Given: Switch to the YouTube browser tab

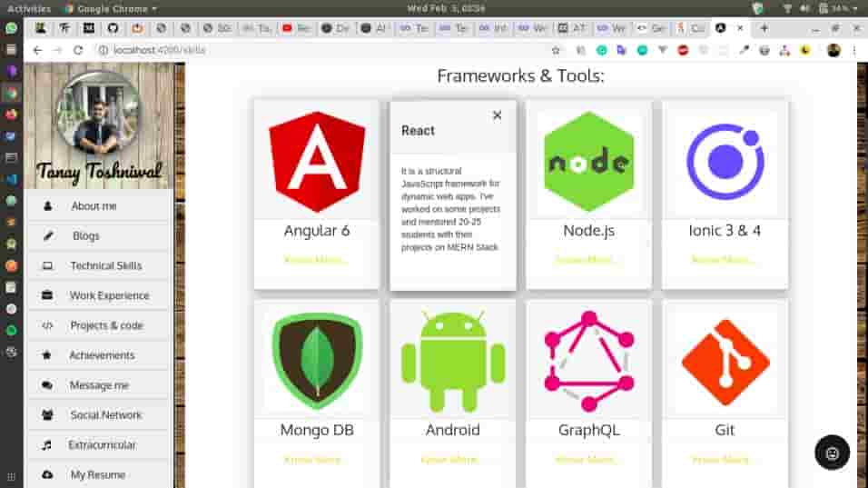Looking at the screenshot, I should point(296,27).
